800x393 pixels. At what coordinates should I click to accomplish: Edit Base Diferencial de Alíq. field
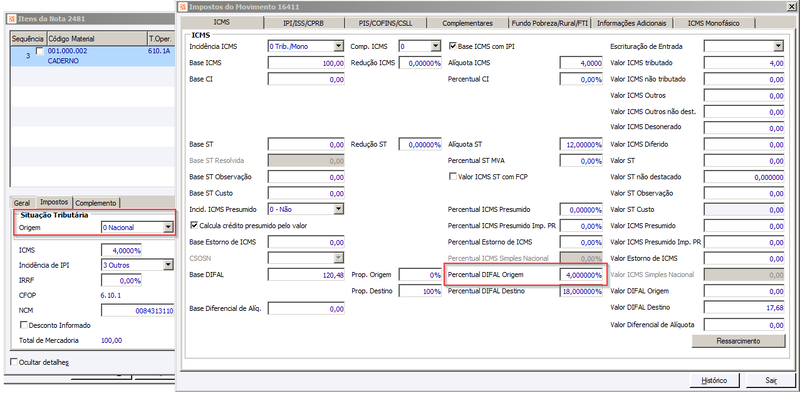pos(306,308)
